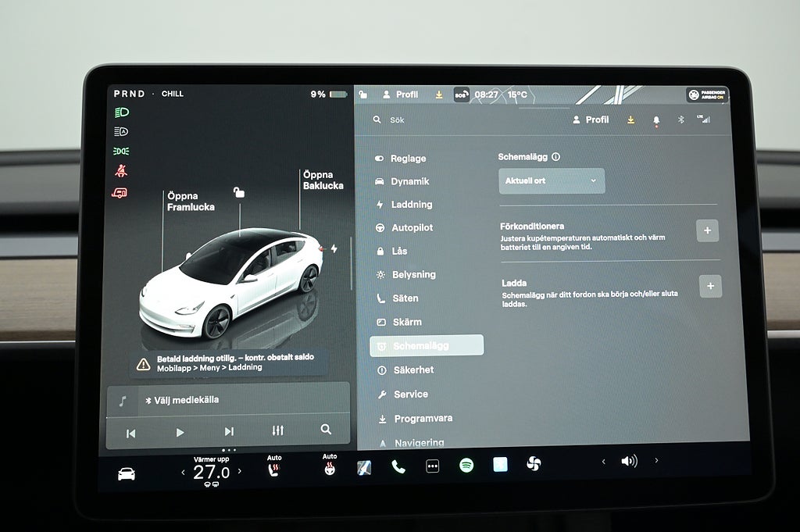Open the Profil menu in settings header
800x532 pixels.
coord(591,120)
